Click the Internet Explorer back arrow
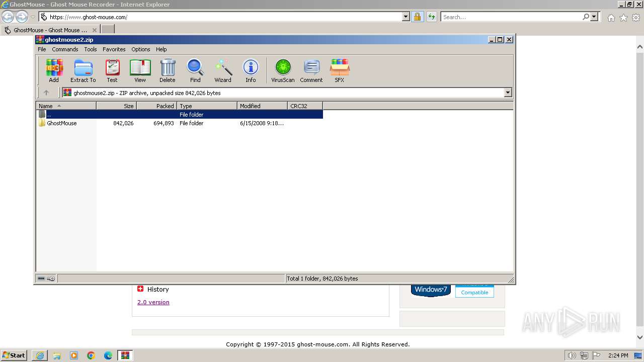This screenshot has width=644, height=362. [x=8, y=17]
